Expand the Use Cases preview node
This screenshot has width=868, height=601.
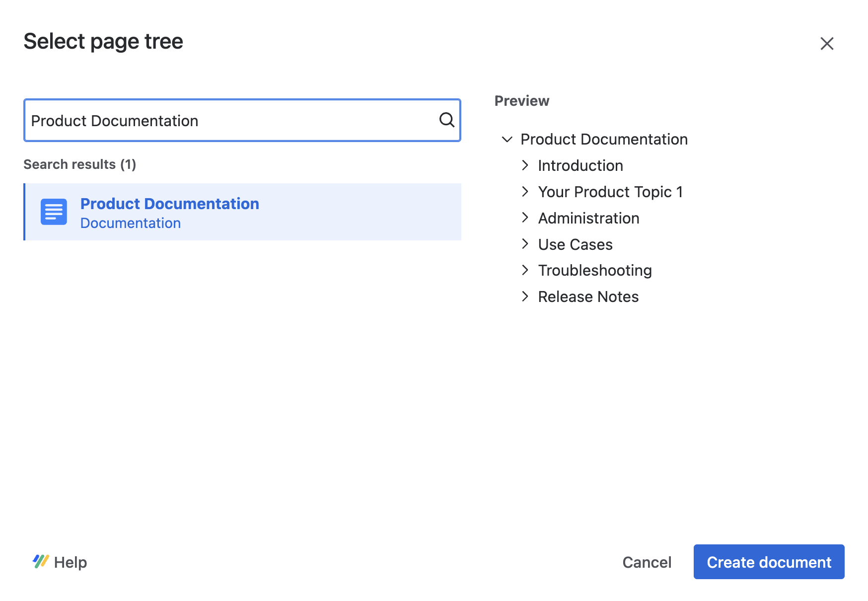pyautogui.click(x=526, y=244)
